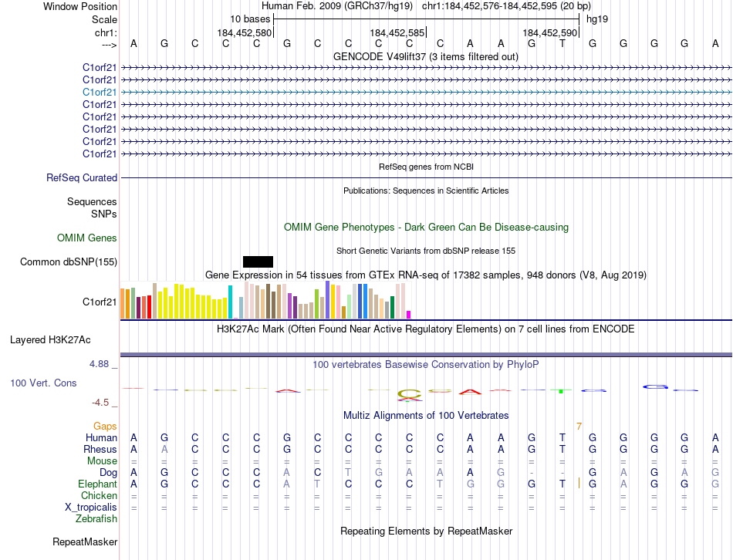Click the Scale track label
The width and height of the screenshot is (733, 560).
(104, 19)
